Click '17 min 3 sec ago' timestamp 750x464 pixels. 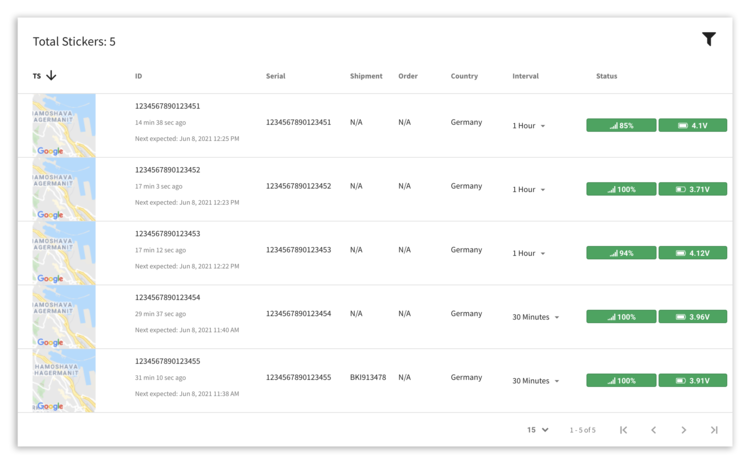[158, 187]
